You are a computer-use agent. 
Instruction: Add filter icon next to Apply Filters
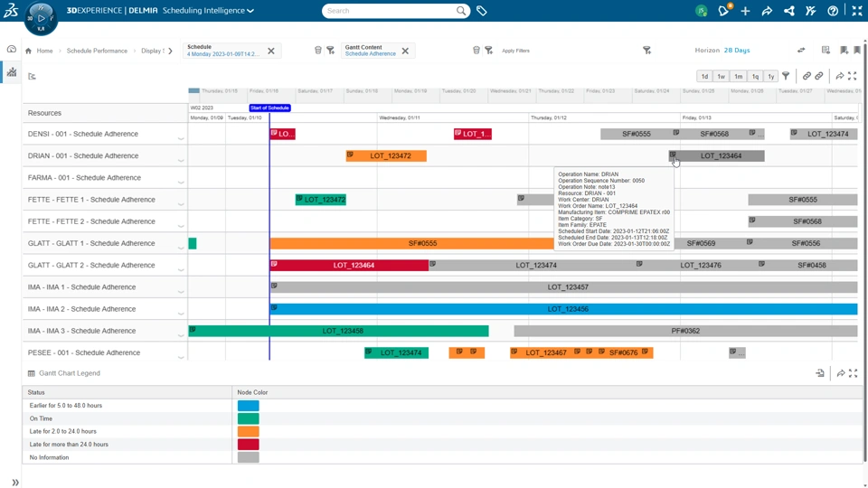coord(489,51)
